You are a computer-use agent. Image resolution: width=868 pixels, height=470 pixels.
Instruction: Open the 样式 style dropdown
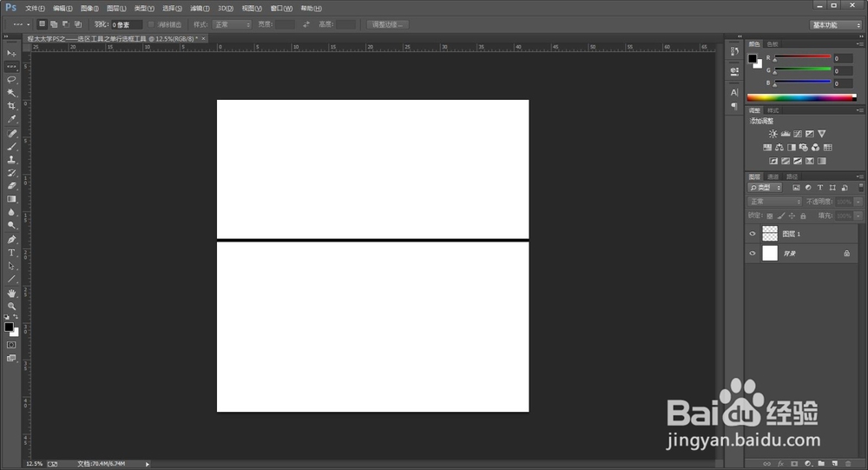pyautogui.click(x=232, y=24)
